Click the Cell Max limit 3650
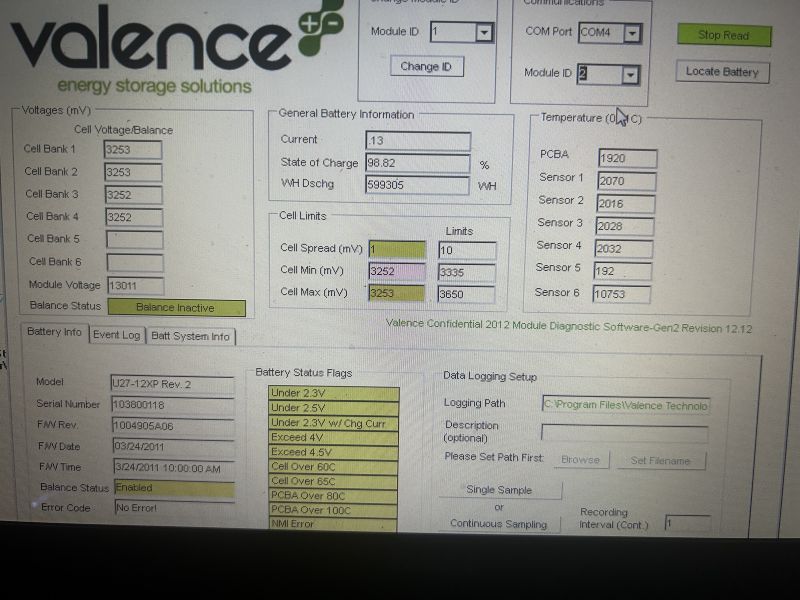 tap(466, 295)
